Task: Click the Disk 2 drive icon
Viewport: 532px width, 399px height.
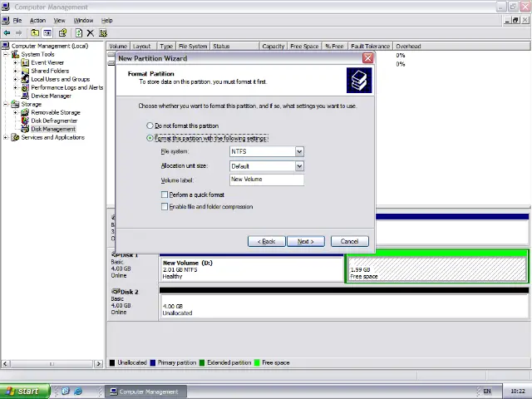Action: coord(116,292)
